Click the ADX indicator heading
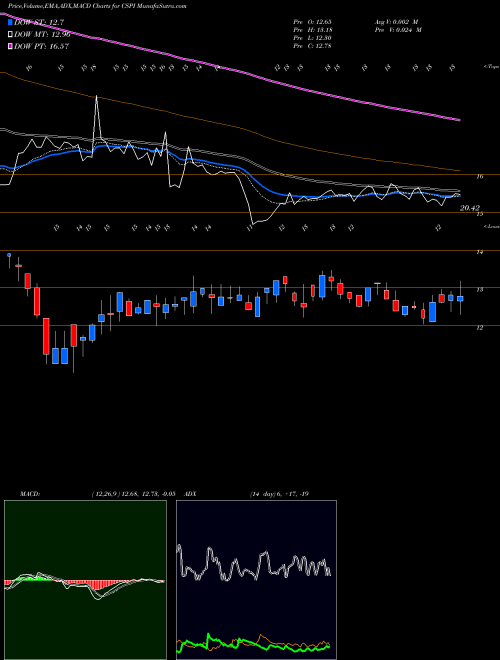Screen dimensions: 500x660 point(191,494)
